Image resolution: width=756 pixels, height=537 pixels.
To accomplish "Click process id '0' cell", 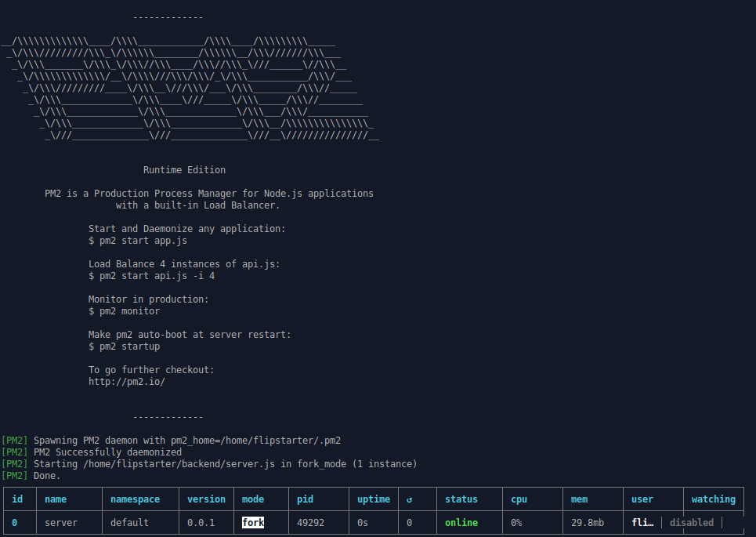I will click(x=14, y=523).
